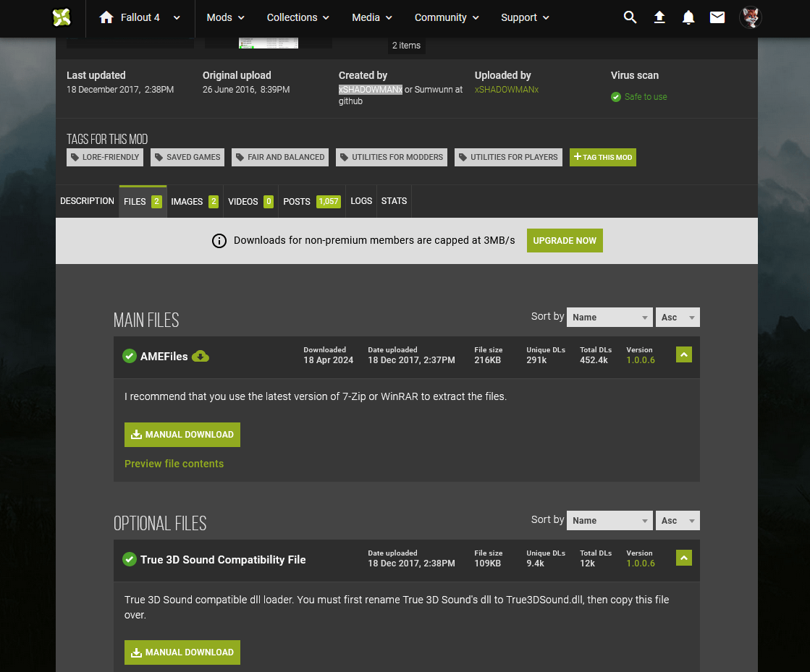Click the green checkmark next to AMEFiles
The width and height of the screenshot is (810, 672).
tap(129, 356)
